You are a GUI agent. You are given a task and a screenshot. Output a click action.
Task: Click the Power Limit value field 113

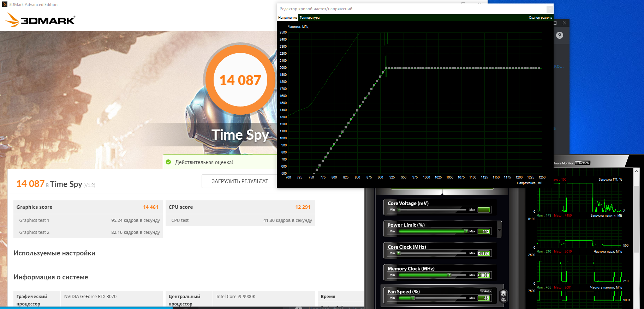pyautogui.click(x=484, y=231)
